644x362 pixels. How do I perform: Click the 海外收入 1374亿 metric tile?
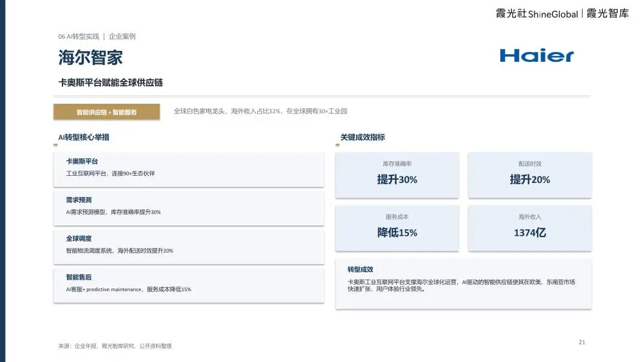pyautogui.click(x=530, y=228)
